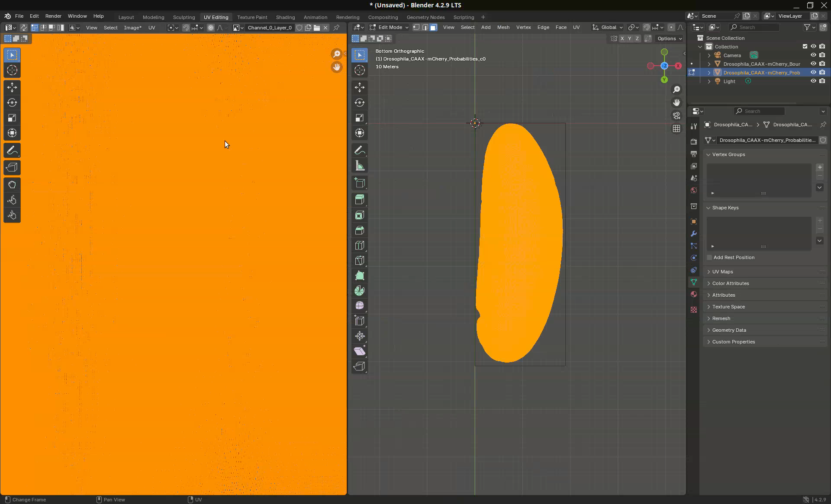Add a new vertex group with plus button
The width and height of the screenshot is (831, 504).
click(x=820, y=167)
